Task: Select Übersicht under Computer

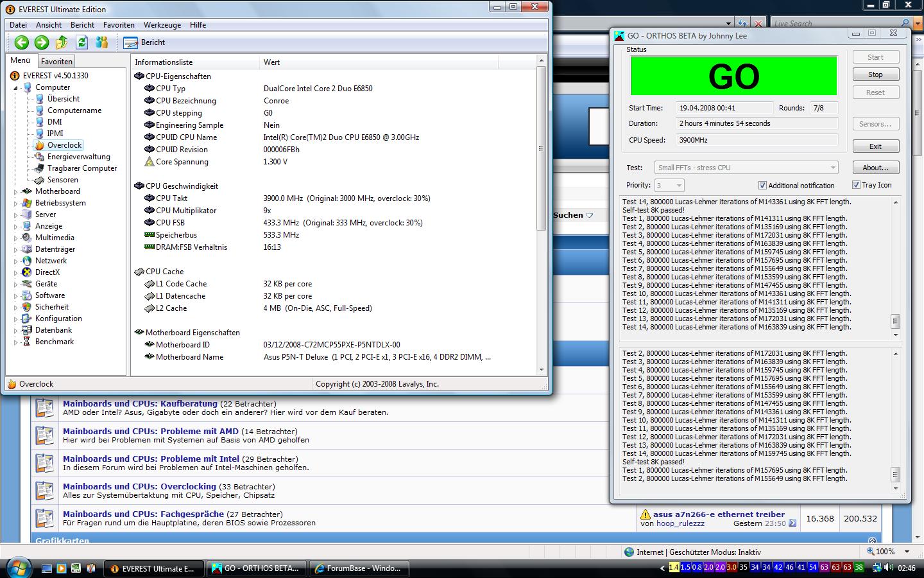Action: pyautogui.click(x=64, y=99)
